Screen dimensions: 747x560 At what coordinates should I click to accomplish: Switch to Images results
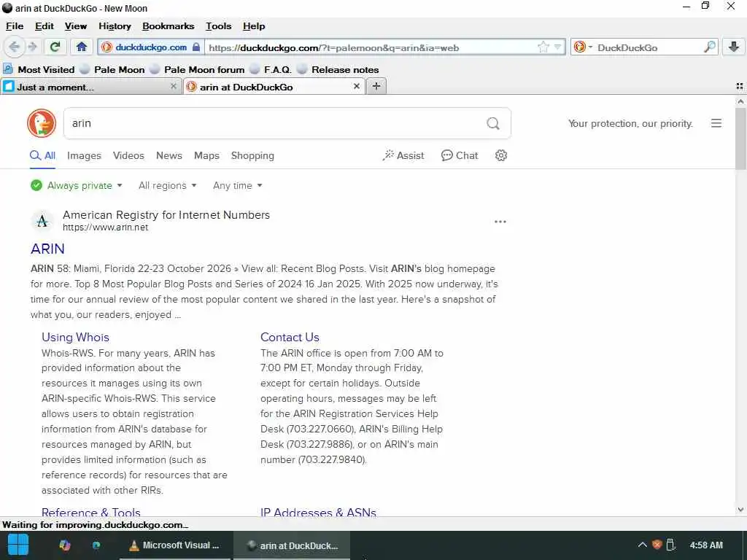click(85, 156)
